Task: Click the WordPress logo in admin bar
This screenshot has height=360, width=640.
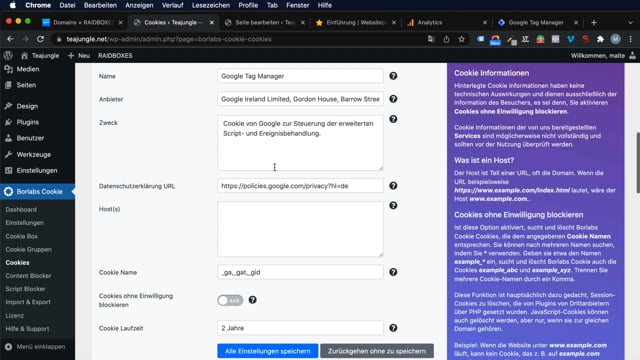Action: click(8, 56)
